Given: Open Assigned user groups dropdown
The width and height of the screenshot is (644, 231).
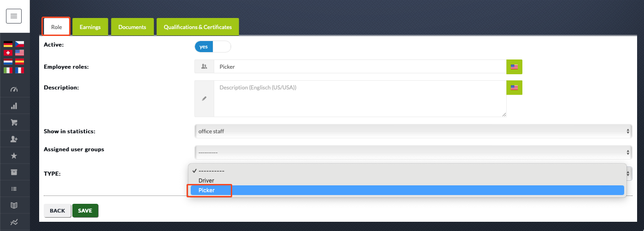Looking at the screenshot, I should pos(413,152).
